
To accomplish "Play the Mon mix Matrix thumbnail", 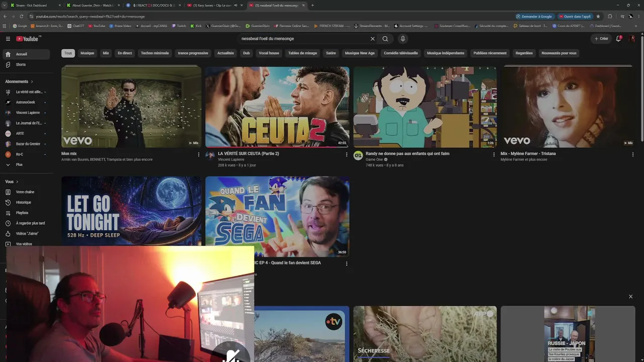I will click(131, 107).
